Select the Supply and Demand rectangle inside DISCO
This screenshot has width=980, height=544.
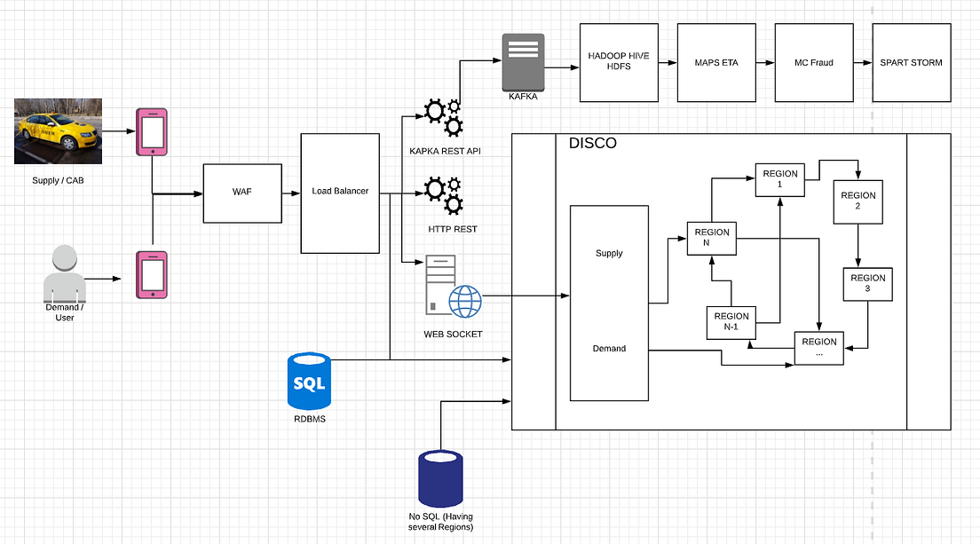pyautogui.click(x=609, y=302)
